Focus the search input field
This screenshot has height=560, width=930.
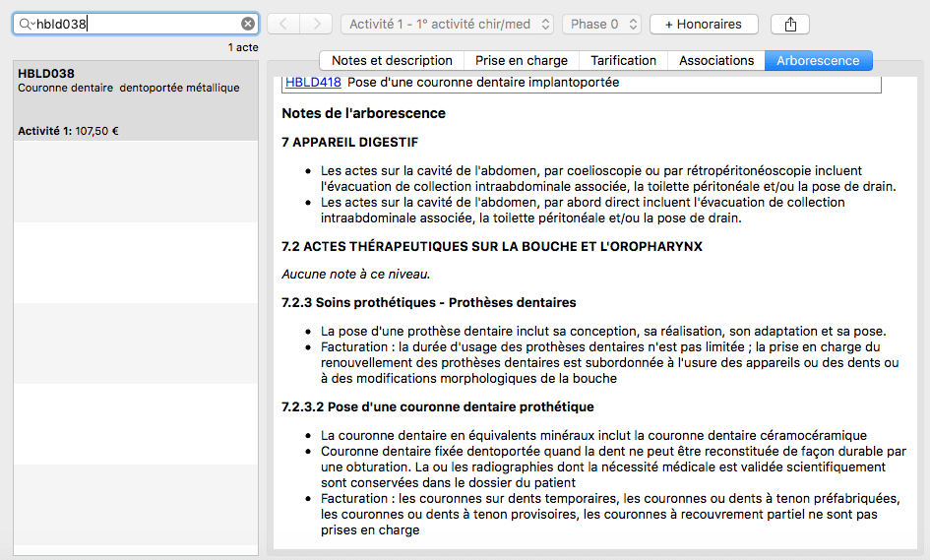tap(138, 24)
